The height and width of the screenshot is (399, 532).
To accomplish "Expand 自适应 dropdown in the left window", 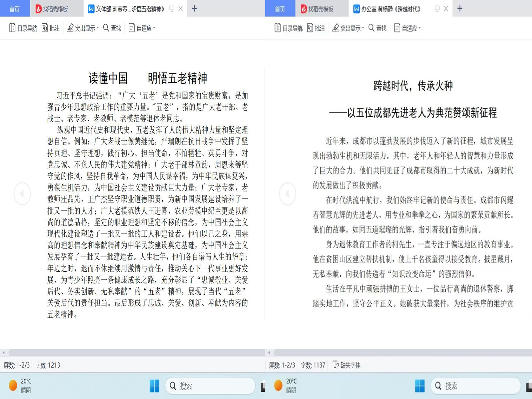I will [x=154, y=28].
